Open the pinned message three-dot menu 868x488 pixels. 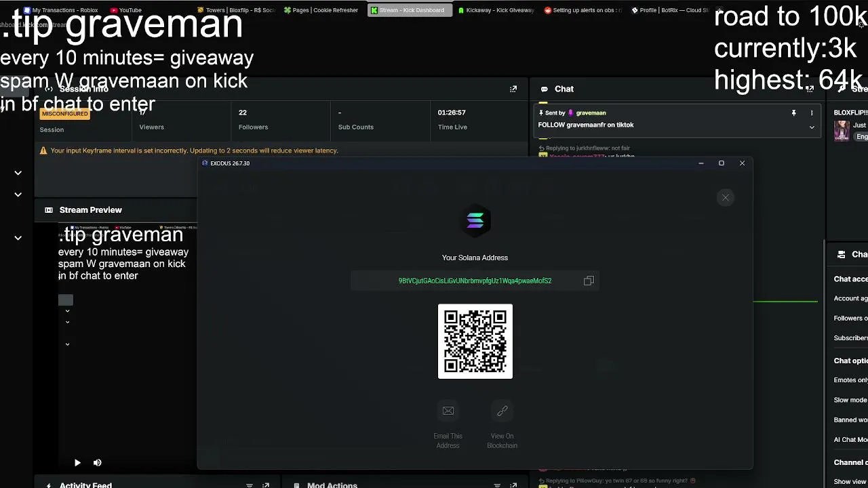[x=812, y=113]
